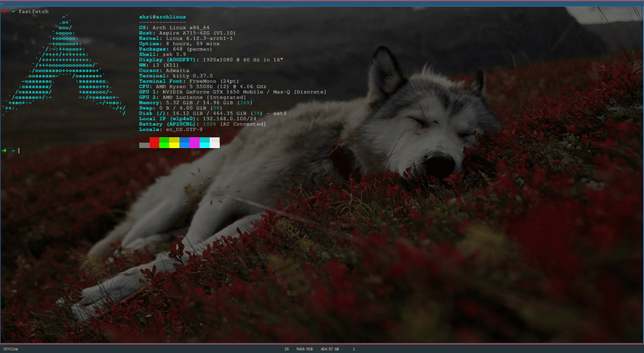644x353 pixels.
Task: Select the cyan palette block
Action: (x=204, y=143)
